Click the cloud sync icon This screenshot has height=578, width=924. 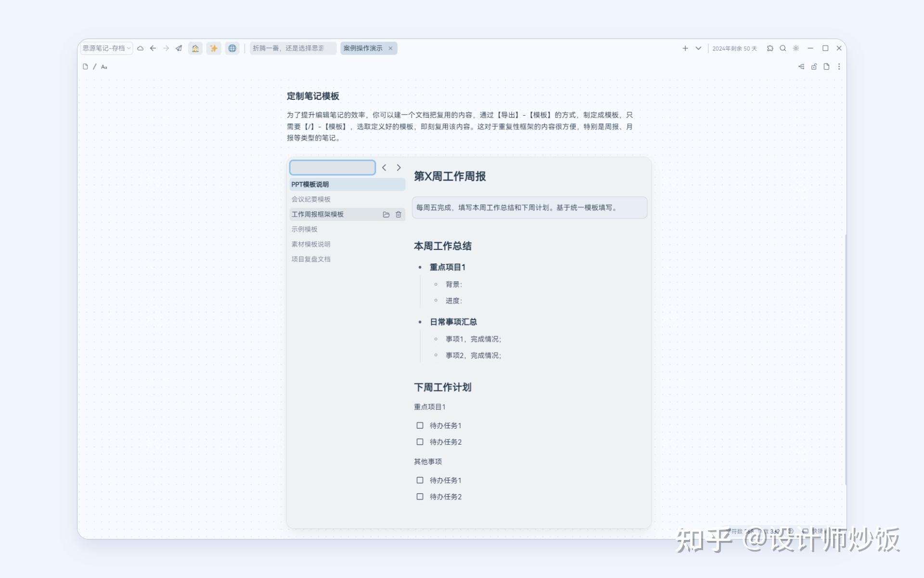coord(141,48)
